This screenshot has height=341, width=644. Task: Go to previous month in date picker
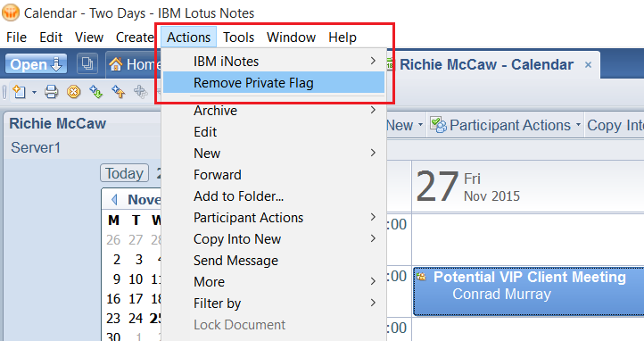pos(114,200)
